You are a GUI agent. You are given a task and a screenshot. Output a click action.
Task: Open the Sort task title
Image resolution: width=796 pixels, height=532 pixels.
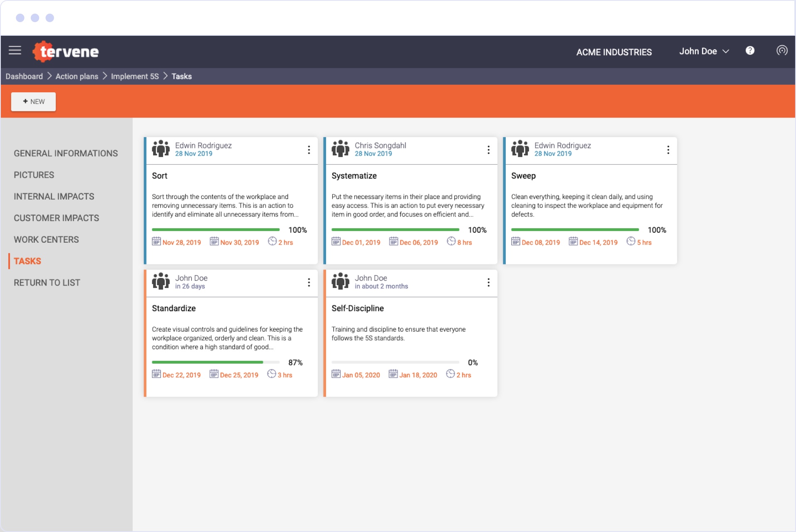[160, 176]
